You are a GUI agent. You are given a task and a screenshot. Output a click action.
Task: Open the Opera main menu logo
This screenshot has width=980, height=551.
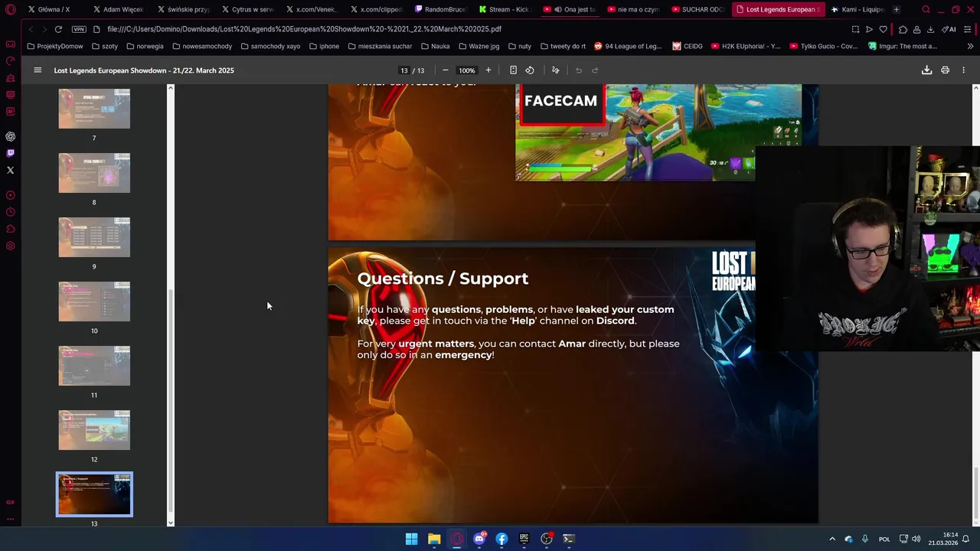coord(11,10)
